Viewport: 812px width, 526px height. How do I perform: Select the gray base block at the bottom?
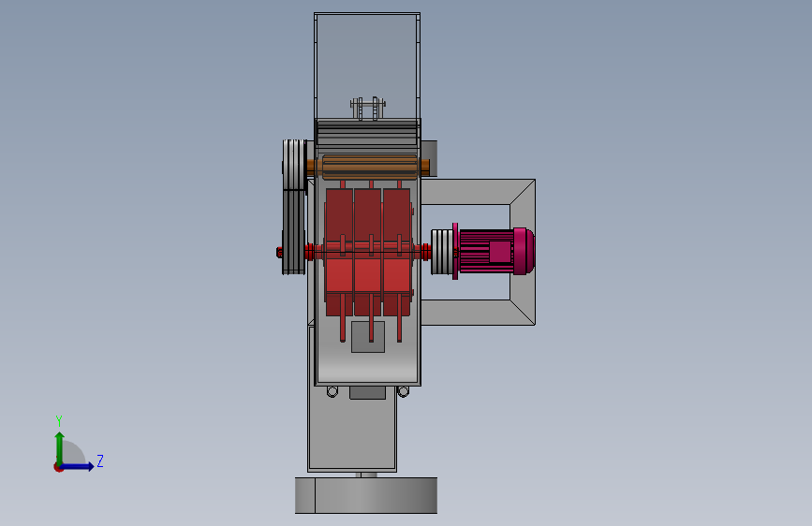[366, 495]
